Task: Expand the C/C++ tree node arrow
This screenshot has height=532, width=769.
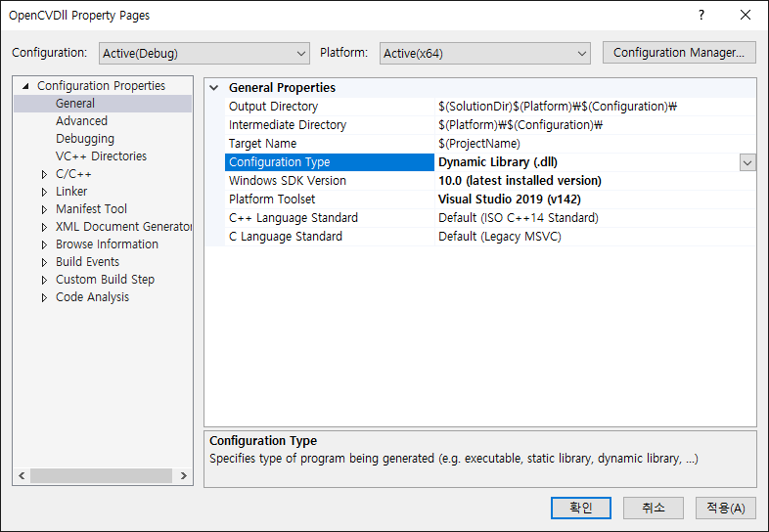Action: click(x=44, y=174)
